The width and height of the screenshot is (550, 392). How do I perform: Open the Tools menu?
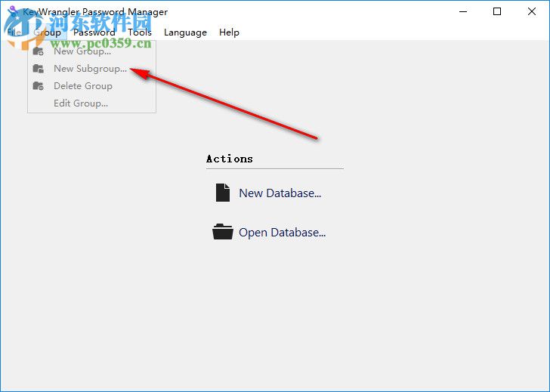[140, 32]
